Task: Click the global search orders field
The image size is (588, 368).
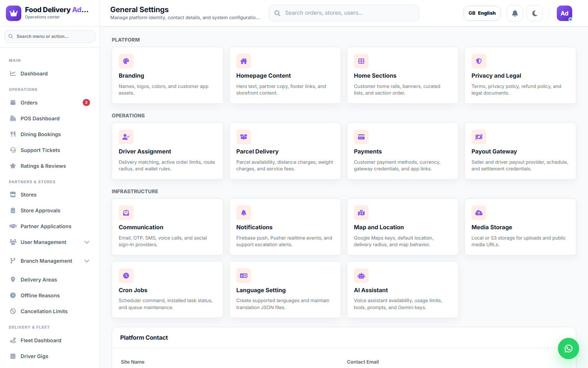Action: click(x=344, y=13)
